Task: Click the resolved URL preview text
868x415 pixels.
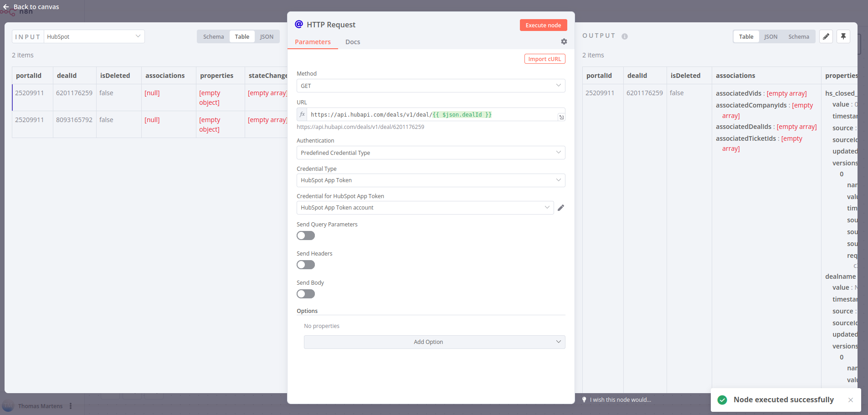Action: (x=360, y=127)
